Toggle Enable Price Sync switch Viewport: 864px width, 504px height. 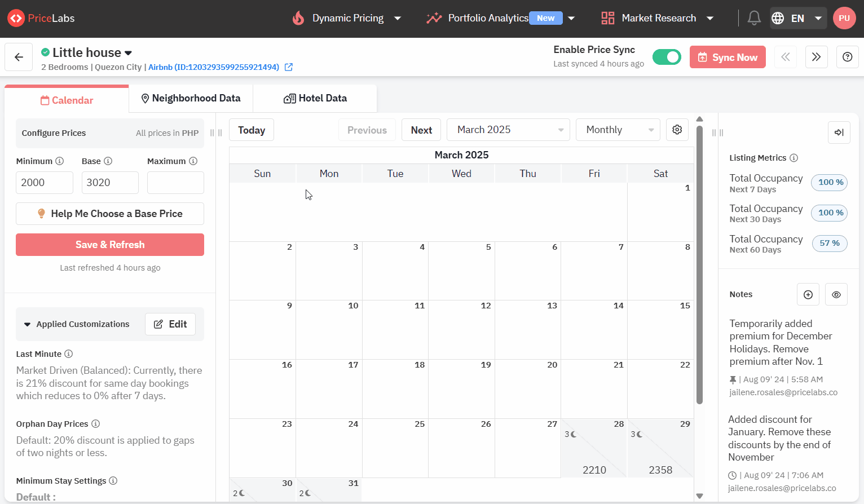pos(667,57)
